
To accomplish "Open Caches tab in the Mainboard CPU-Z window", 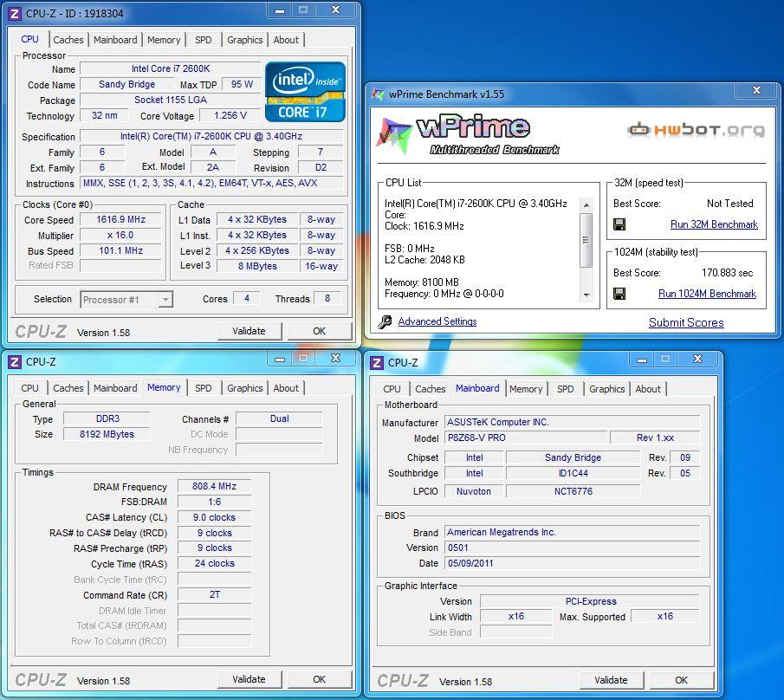I will 430,389.
